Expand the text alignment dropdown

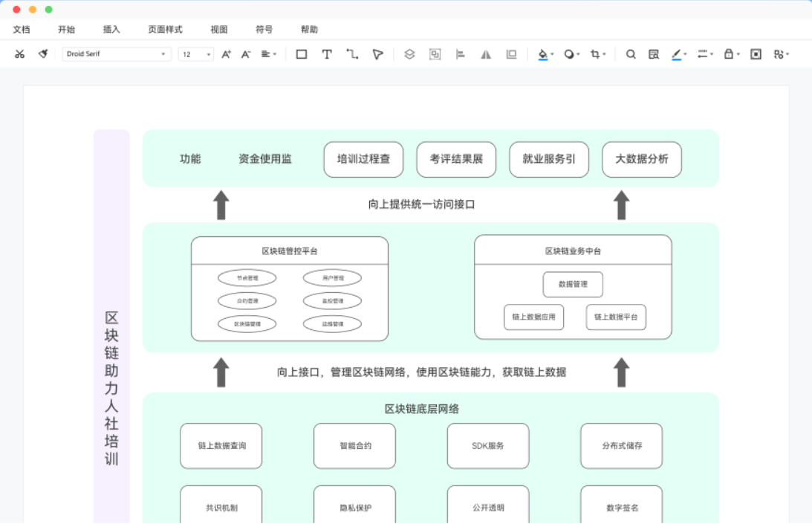pos(269,54)
